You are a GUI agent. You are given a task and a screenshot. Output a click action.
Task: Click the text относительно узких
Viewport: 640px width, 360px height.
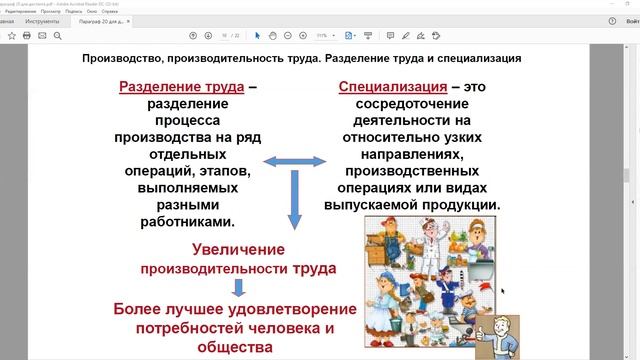tap(412, 137)
